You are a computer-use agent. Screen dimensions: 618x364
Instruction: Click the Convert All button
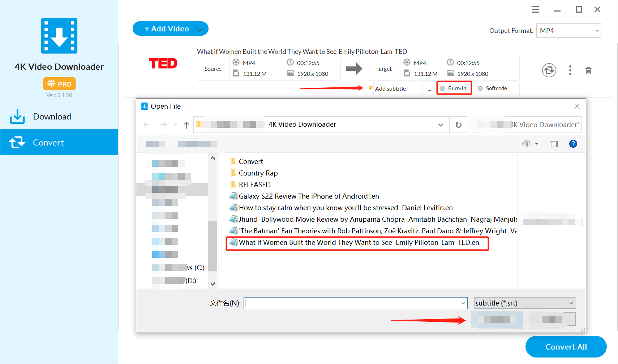click(566, 347)
